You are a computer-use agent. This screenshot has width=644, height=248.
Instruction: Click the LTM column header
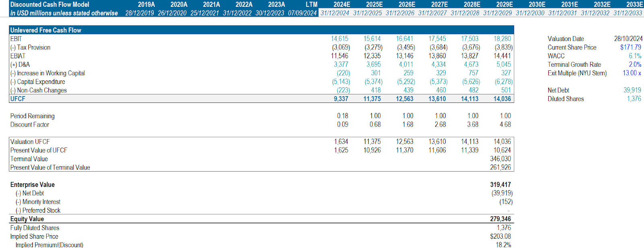(311, 4)
